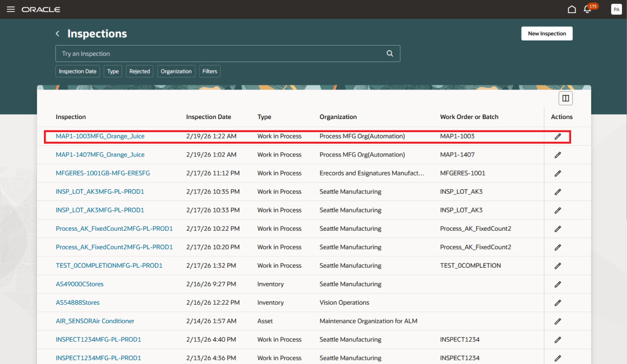The image size is (627, 364).
Task: Click the search magnifier icon
Action: point(390,53)
